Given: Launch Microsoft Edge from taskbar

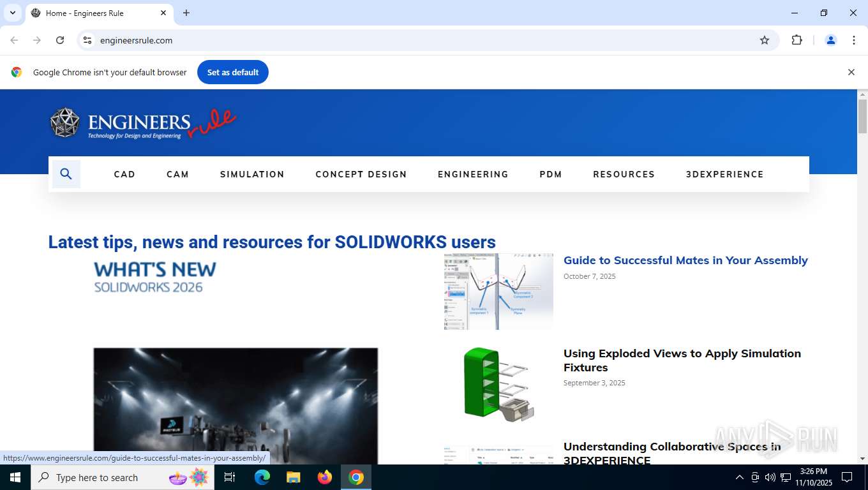Looking at the screenshot, I should (x=262, y=477).
